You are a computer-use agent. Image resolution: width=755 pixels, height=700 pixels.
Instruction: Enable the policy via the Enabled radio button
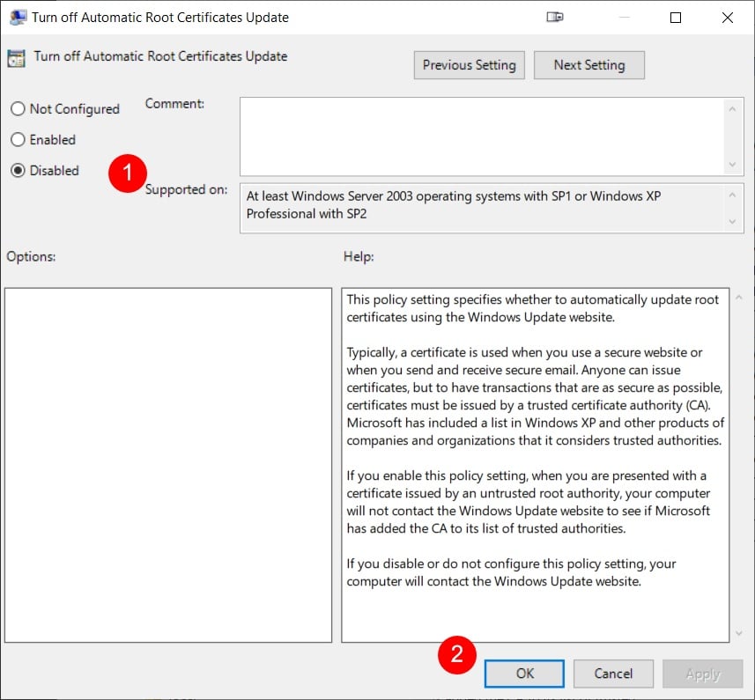[x=17, y=139]
